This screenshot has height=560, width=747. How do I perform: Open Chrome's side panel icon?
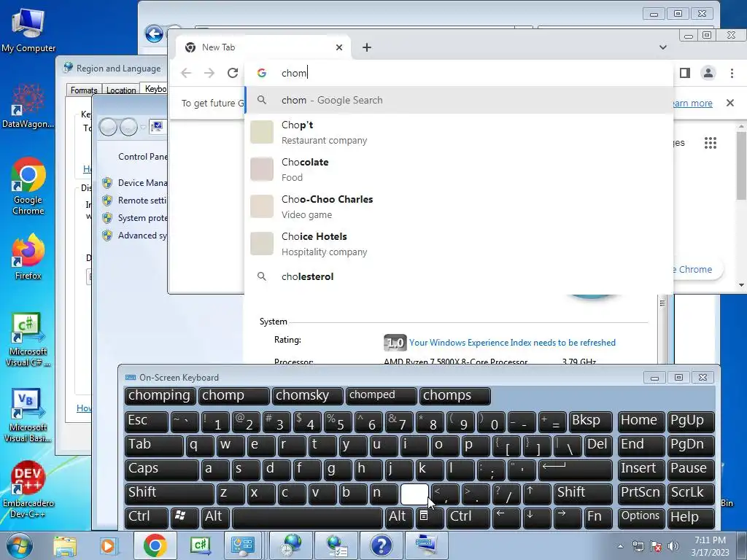pyautogui.click(x=684, y=73)
